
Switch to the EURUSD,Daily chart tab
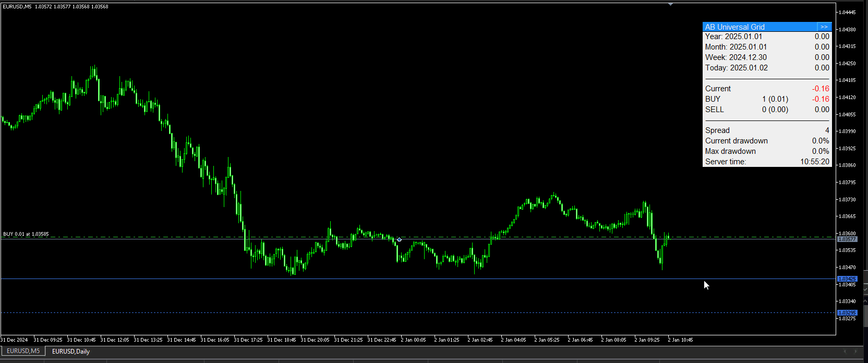tap(71, 352)
